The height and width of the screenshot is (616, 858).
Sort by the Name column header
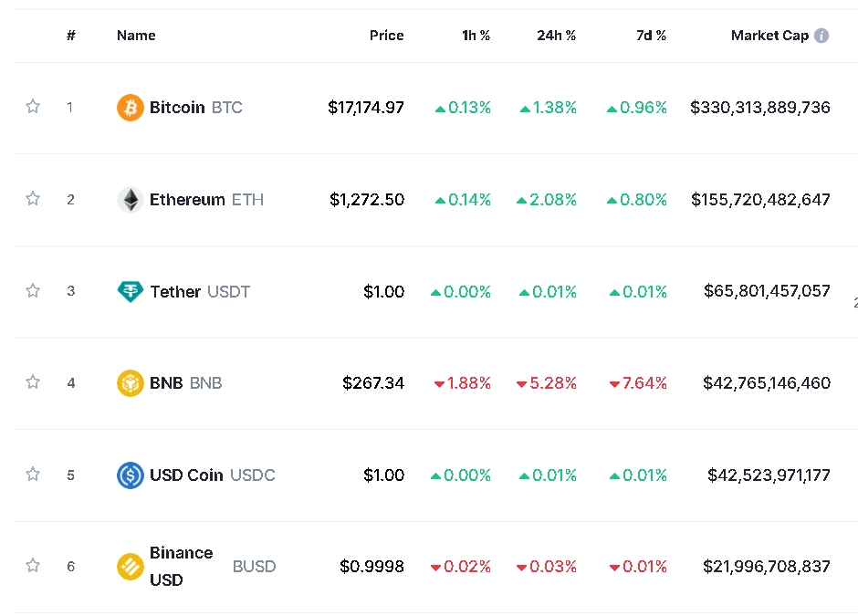136,36
